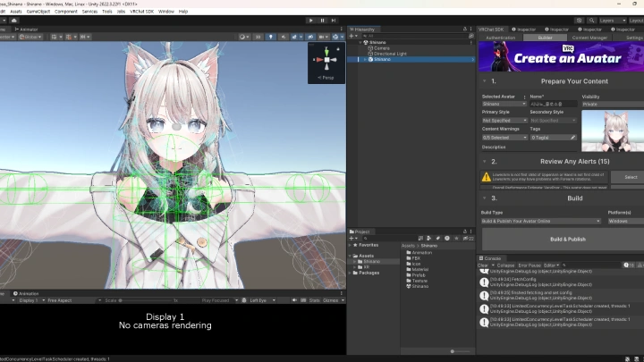Open the VRChat SDK panel tab
Image resolution: width=644 pixels, height=362 pixels.
[x=491, y=29]
